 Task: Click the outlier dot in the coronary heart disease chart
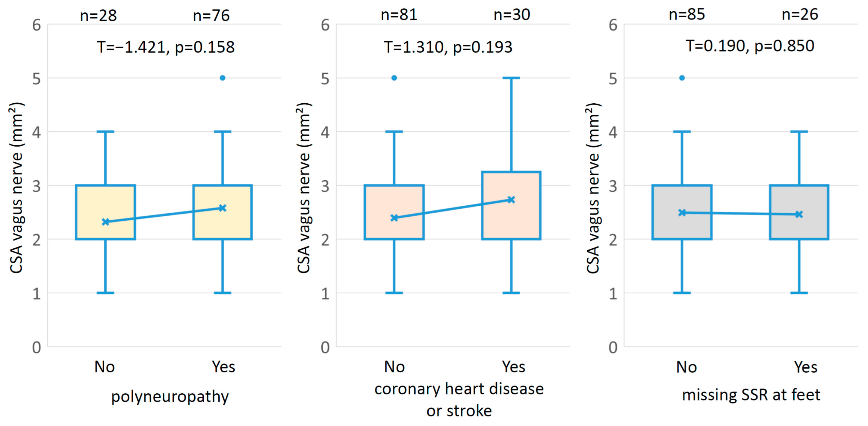point(394,78)
